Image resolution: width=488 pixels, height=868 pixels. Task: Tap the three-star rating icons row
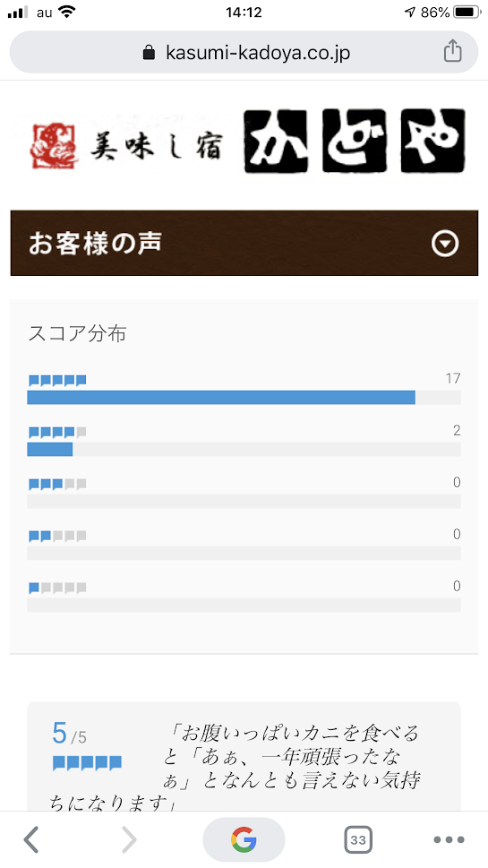point(57,485)
